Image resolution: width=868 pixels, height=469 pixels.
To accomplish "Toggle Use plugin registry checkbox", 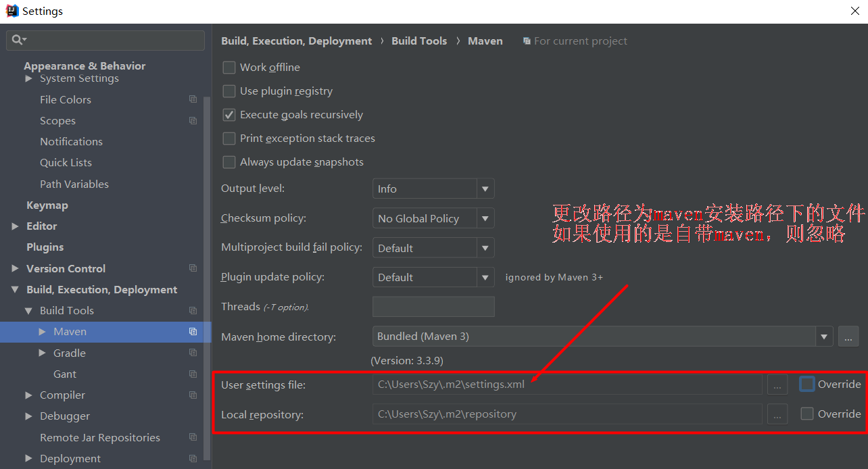I will (229, 91).
